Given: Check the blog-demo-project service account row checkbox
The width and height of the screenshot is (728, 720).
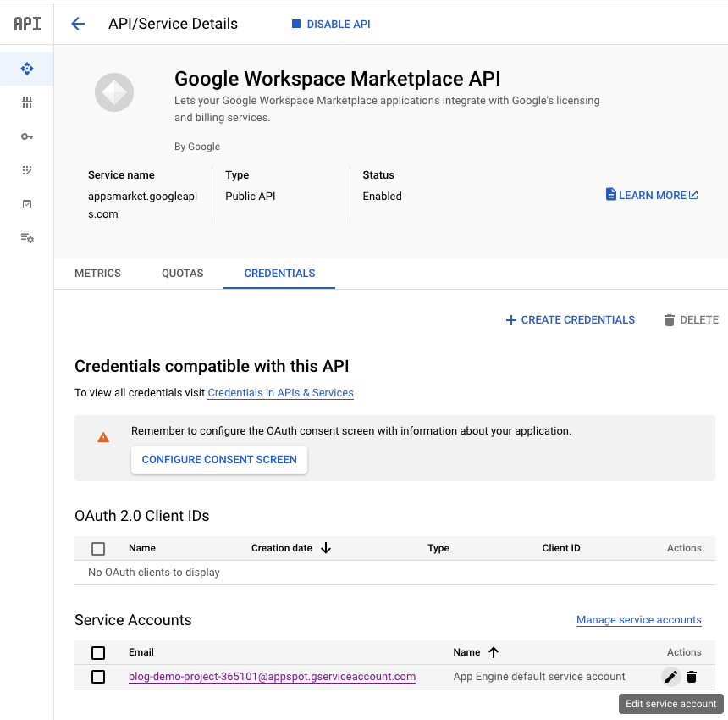Looking at the screenshot, I should (x=98, y=677).
